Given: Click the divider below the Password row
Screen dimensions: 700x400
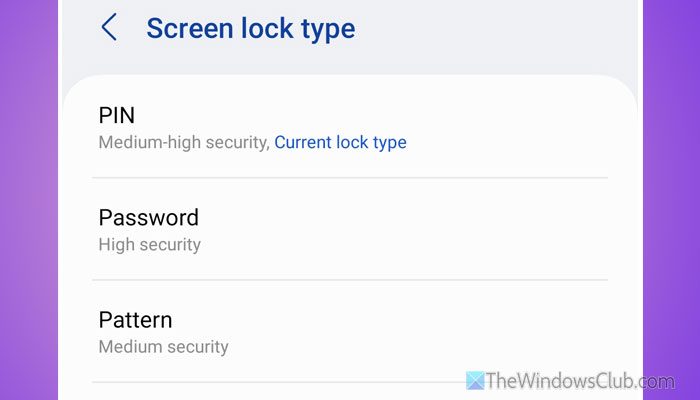Looking at the screenshot, I should tap(350, 280).
